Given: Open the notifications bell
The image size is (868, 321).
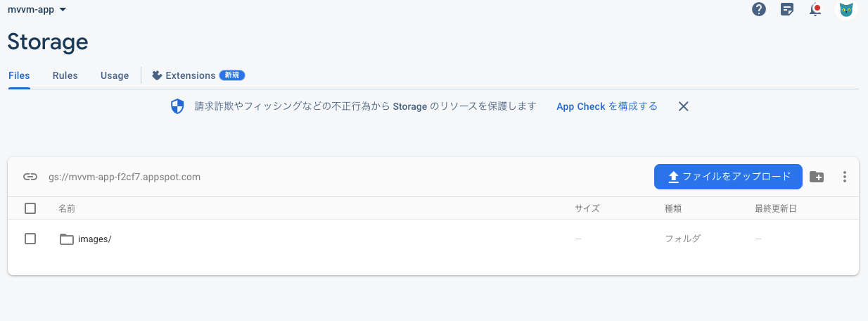Looking at the screenshot, I should pyautogui.click(x=816, y=10).
